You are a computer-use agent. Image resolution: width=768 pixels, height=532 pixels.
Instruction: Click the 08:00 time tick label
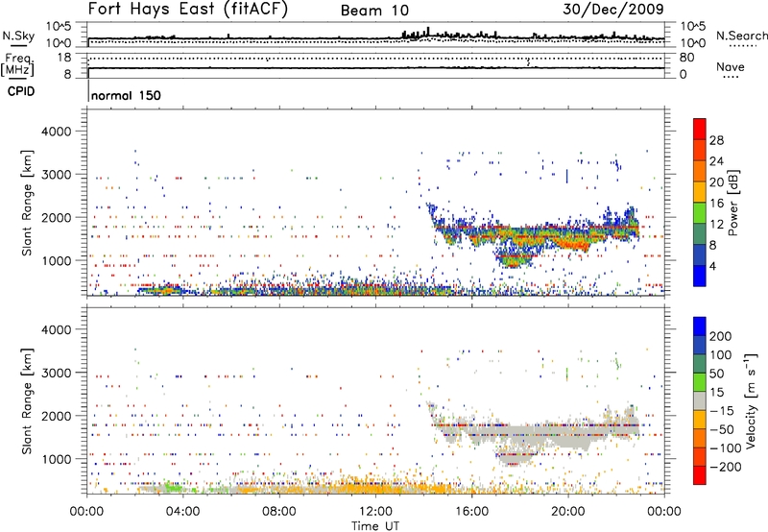pyautogui.click(x=279, y=512)
